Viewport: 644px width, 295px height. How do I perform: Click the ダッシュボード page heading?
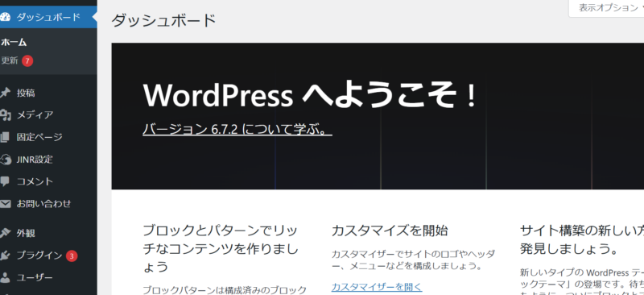(x=163, y=20)
